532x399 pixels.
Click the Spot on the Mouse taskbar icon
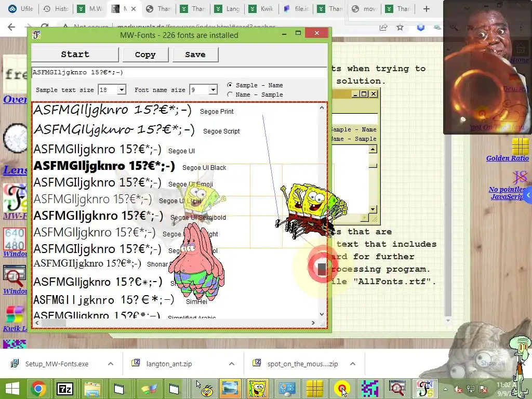click(x=342, y=389)
